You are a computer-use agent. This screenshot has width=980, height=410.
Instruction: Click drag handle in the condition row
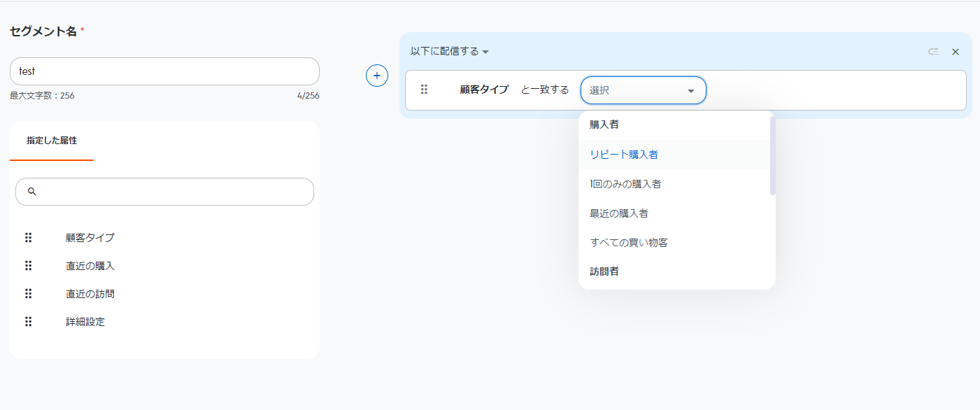pyautogui.click(x=424, y=90)
